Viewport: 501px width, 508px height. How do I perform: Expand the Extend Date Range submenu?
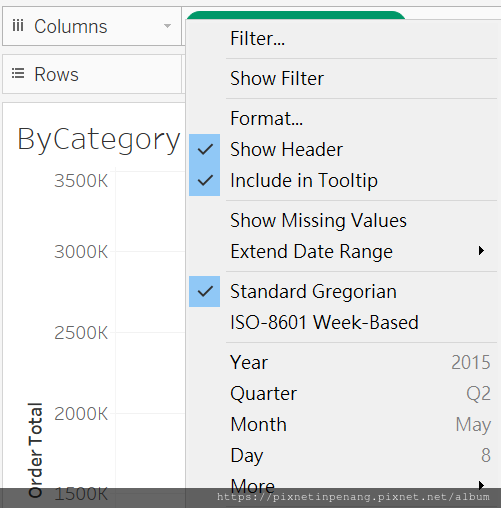click(343, 251)
